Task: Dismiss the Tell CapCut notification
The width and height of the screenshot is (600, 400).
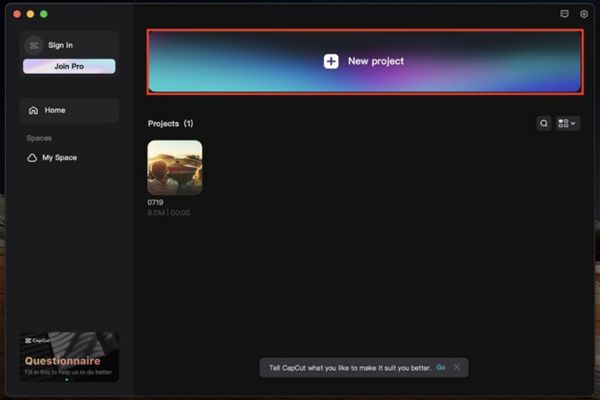Action: coord(457,367)
